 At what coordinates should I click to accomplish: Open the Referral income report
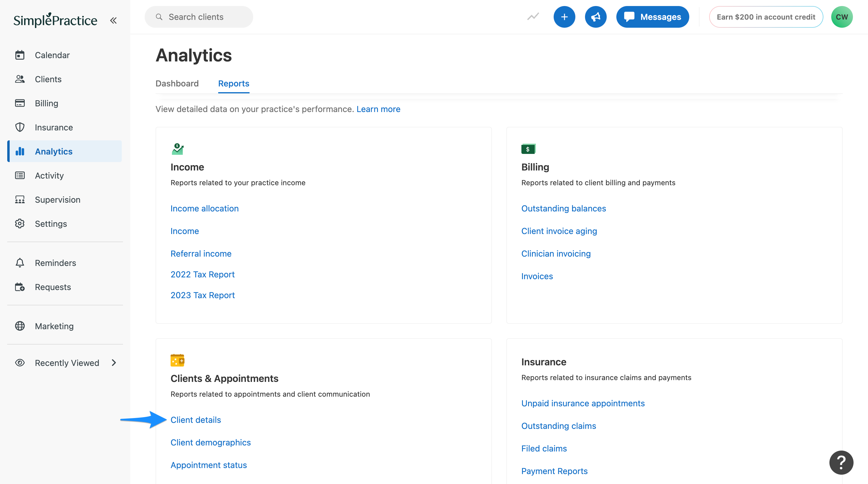(x=201, y=254)
